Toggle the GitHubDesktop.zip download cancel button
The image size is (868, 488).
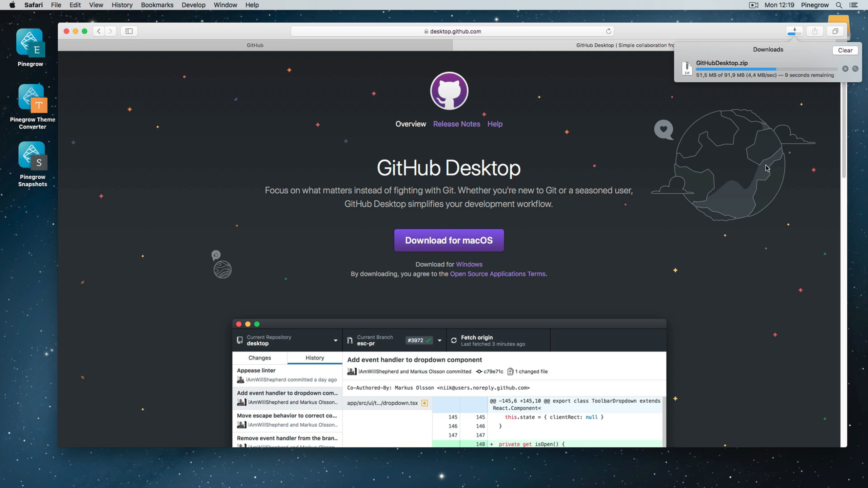click(x=845, y=68)
